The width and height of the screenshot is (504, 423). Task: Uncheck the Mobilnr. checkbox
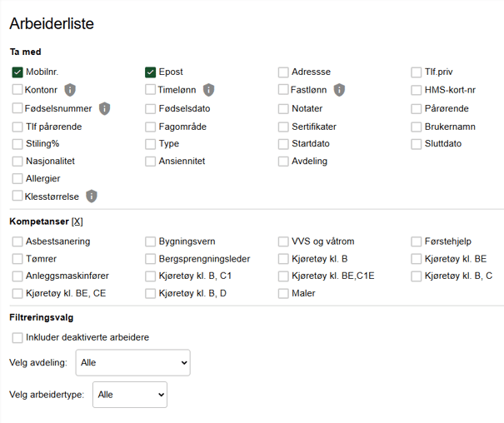17,72
